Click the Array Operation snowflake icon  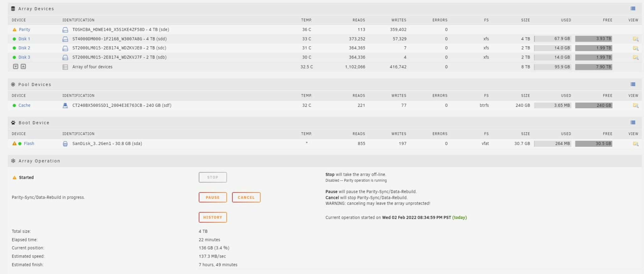pyautogui.click(x=13, y=161)
